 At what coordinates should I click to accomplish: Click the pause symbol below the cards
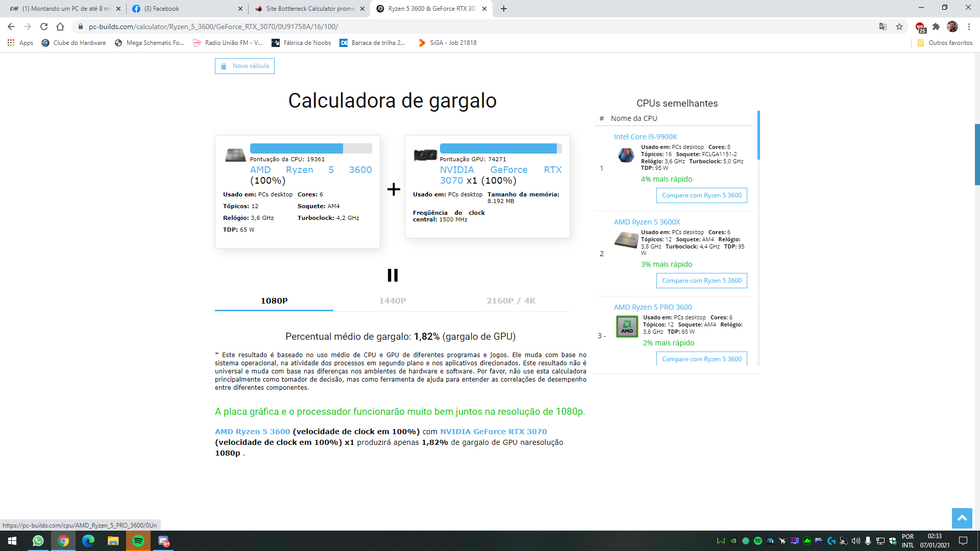tap(393, 275)
